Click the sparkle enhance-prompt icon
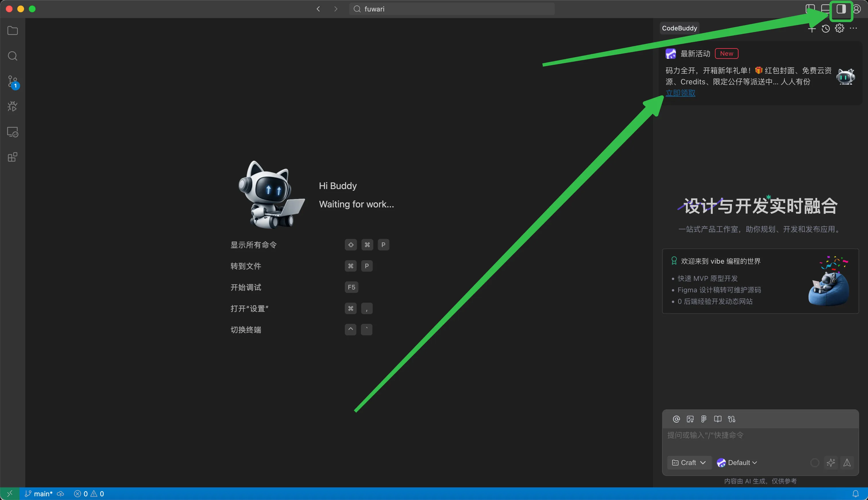Image resolution: width=868 pixels, height=500 pixels. pyautogui.click(x=831, y=463)
